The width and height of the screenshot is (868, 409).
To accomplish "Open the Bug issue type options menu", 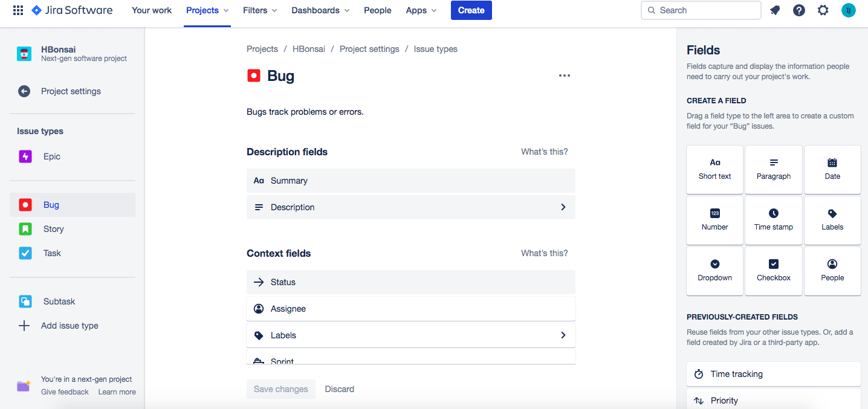I will (564, 75).
